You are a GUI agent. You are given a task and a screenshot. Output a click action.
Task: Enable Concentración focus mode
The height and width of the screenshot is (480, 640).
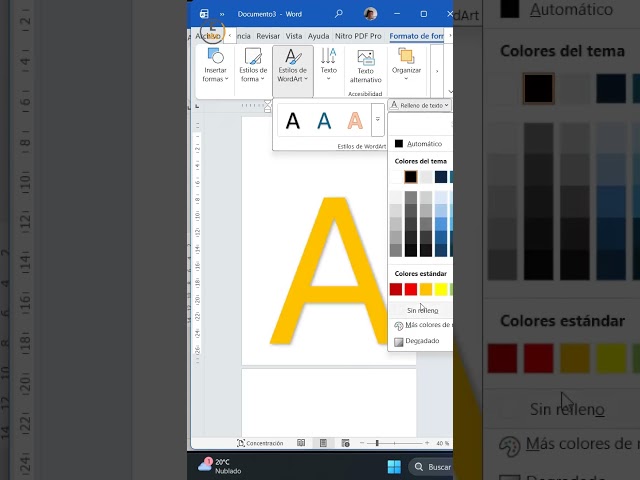pos(260,443)
